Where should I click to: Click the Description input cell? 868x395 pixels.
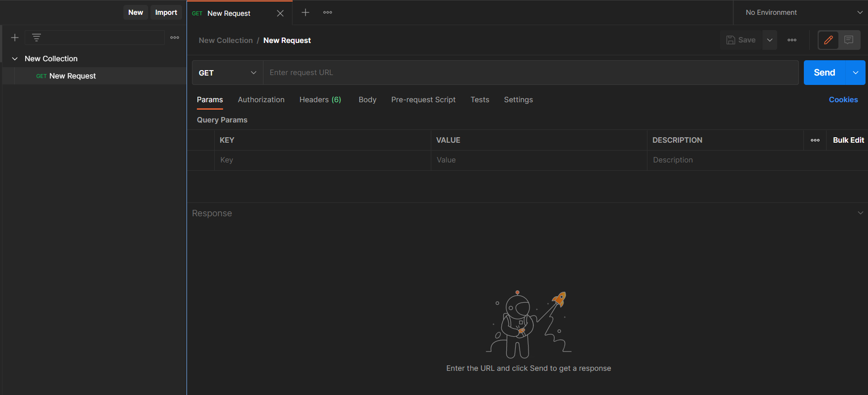pyautogui.click(x=757, y=160)
